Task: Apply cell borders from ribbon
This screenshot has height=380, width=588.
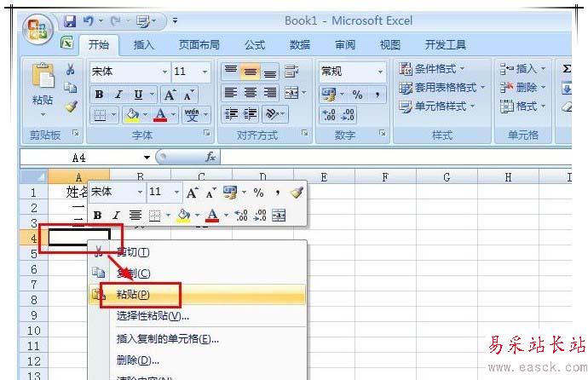Action: pyautogui.click(x=100, y=115)
